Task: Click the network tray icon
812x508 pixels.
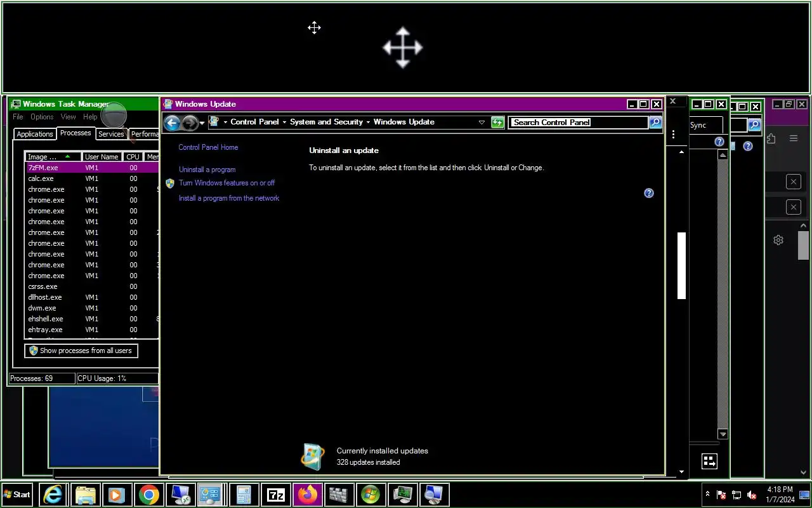Action: pos(737,495)
